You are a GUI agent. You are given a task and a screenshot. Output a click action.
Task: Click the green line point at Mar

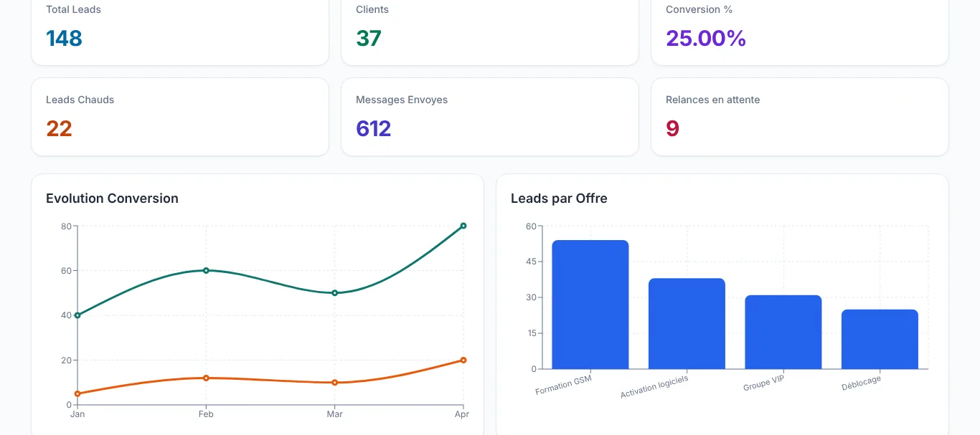point(334,293)
